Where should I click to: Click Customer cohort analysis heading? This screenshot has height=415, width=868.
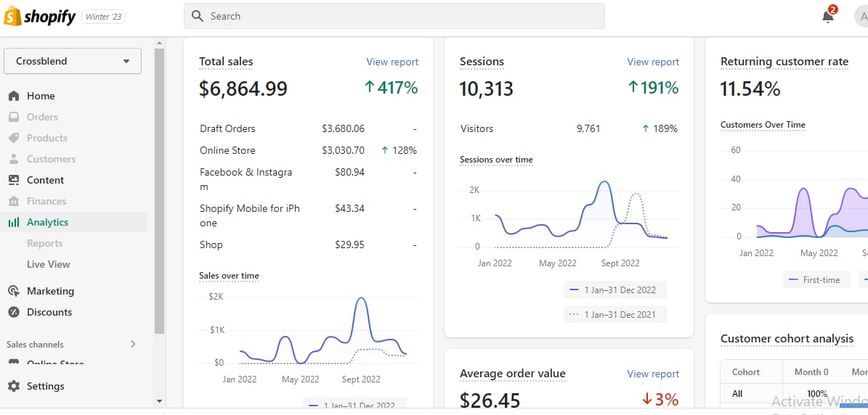(787, 339)
